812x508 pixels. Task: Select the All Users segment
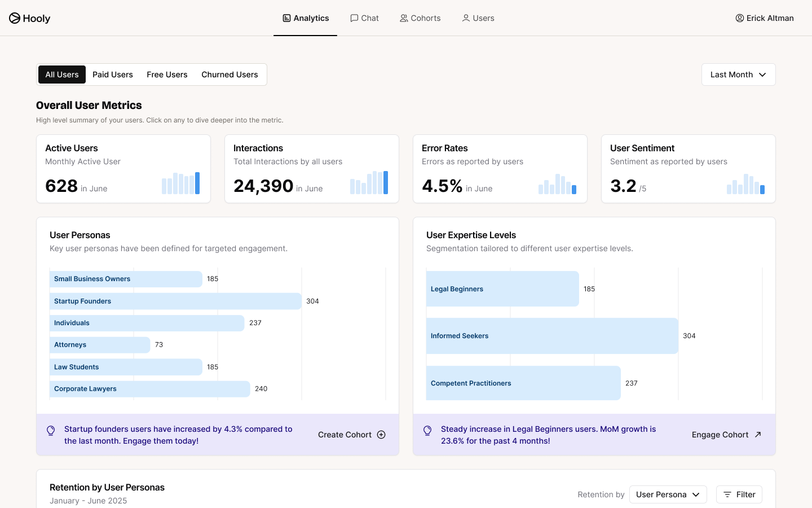pos(62,75)
